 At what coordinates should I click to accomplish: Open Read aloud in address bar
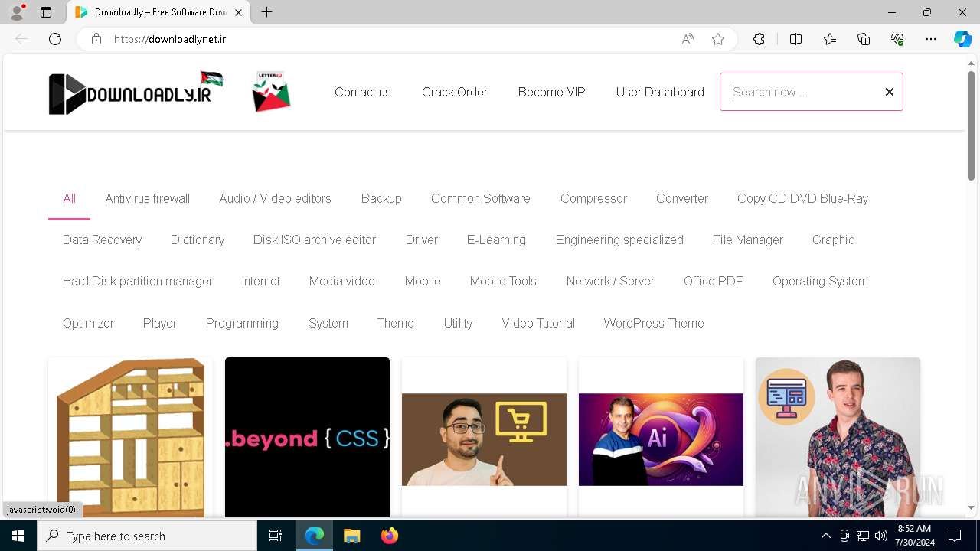point(688,39)
